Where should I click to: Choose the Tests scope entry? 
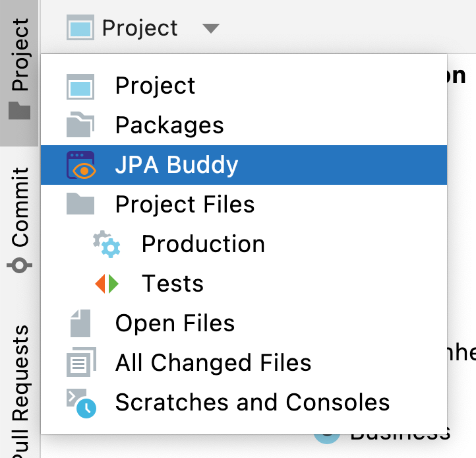pyautogui.click(x=173, y=284)
